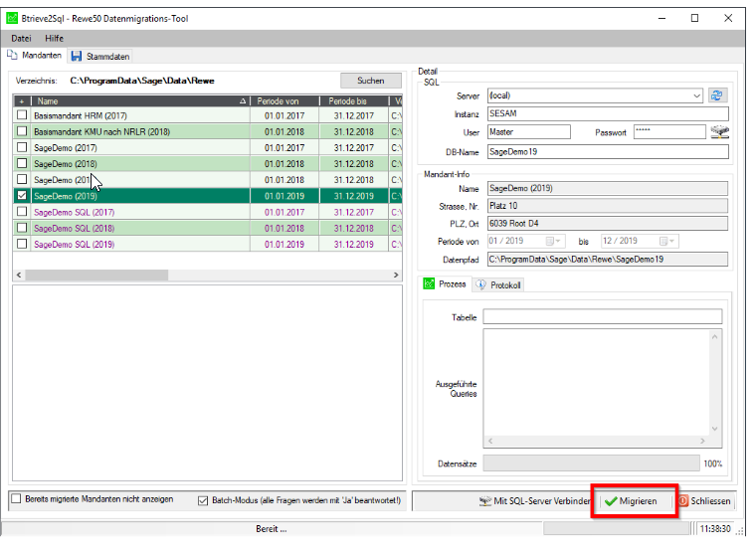
Task: Switch to the Protokoll tab
Action: (x=498, y=285)
